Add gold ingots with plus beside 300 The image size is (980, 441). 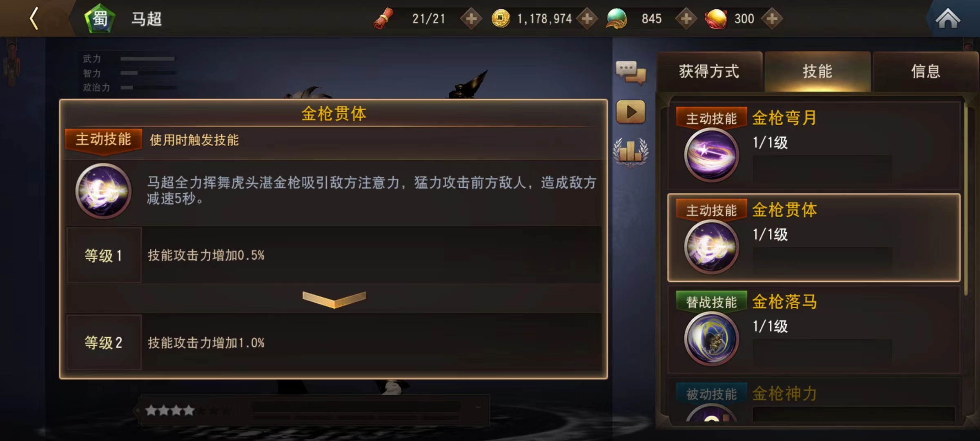point(772,19)
